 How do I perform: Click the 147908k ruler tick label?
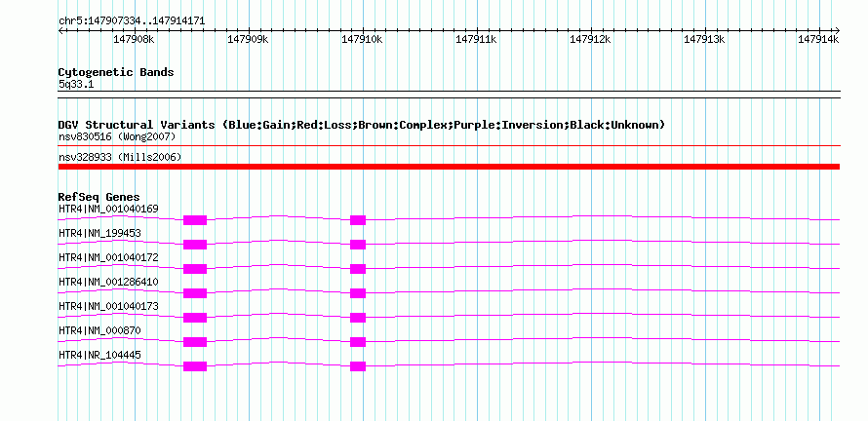134,39
